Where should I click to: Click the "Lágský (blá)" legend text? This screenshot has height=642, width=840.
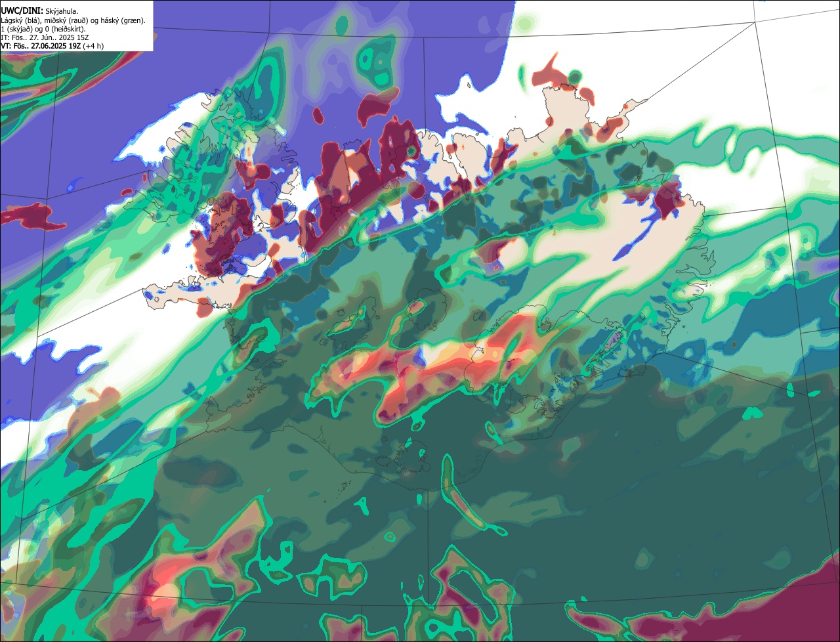pyautogui.click(x=20, y=20)
